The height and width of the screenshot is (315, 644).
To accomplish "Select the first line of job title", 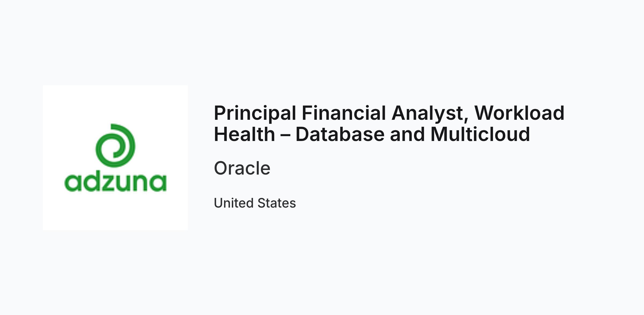I will tap(389, 113).
